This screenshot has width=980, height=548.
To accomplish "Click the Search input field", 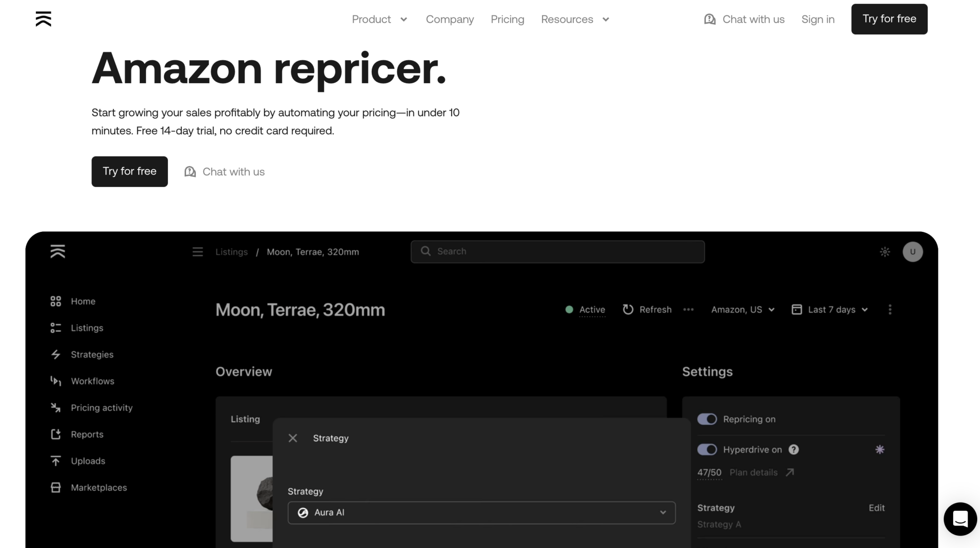I will coord(557,252).
